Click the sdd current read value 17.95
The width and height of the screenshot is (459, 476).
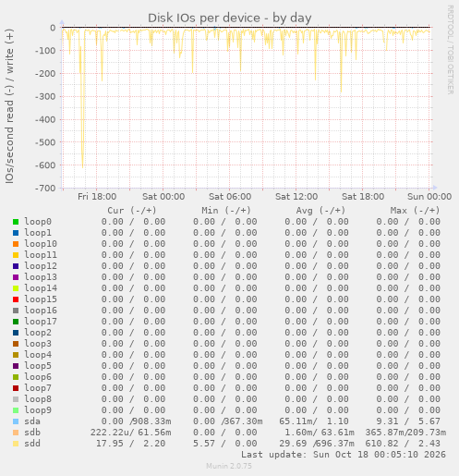click(x=110, y=444)
